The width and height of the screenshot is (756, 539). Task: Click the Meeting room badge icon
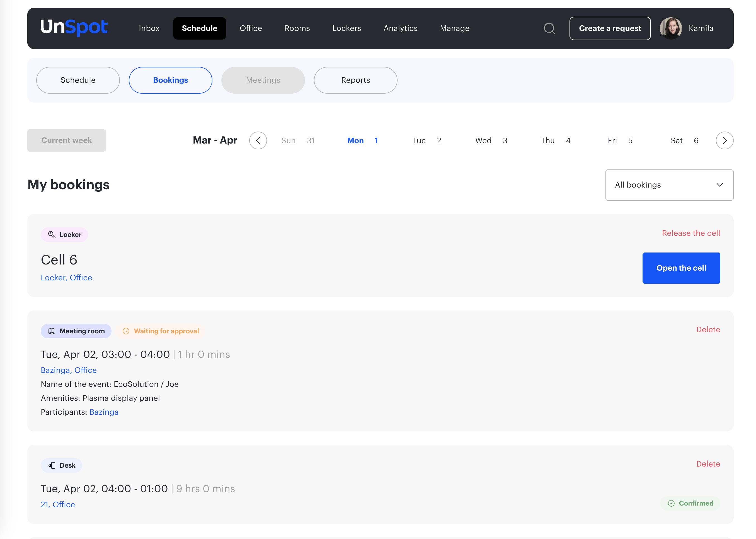pyautogui.click(x=52, y=331)
